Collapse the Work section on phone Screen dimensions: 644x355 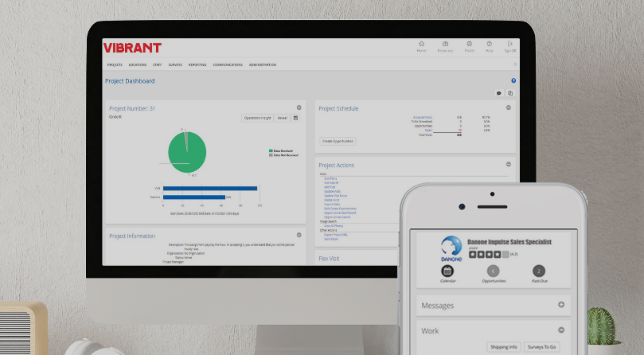click(x=561, y=330)
